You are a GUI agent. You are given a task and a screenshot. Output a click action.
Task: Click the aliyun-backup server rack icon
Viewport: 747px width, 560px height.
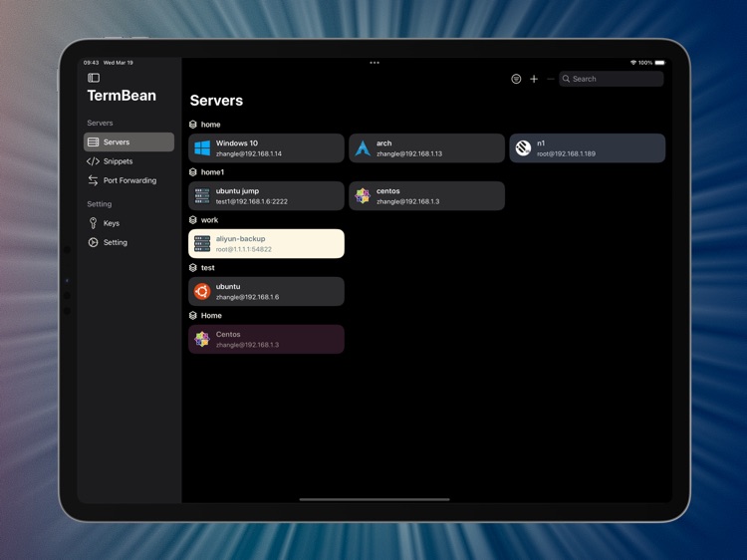point(202,243)
